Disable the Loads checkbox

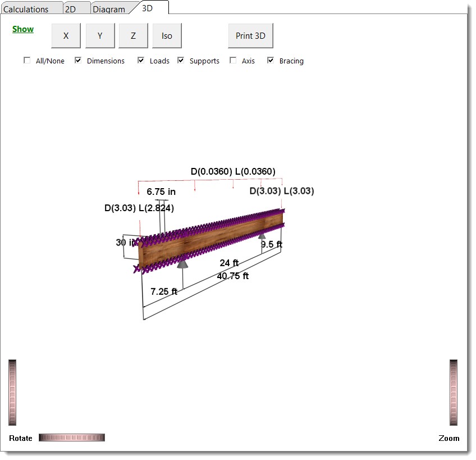pos(141,61)
